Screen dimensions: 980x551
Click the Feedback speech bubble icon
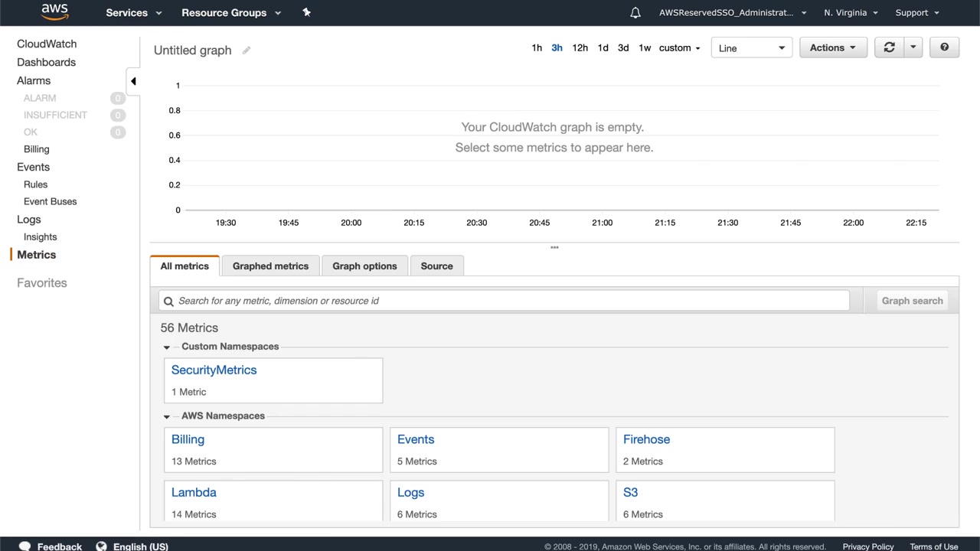coord(24,546)
